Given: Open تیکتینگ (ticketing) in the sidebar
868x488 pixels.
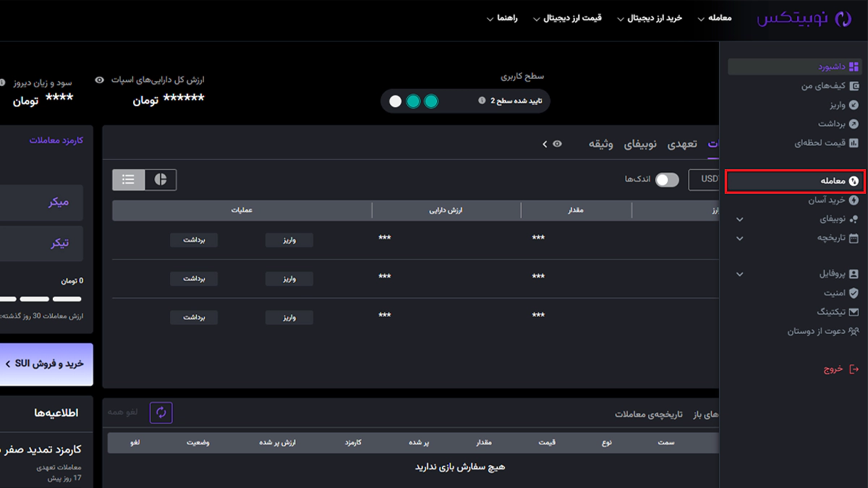Looking at the screenshot, I should pos(837,312).
